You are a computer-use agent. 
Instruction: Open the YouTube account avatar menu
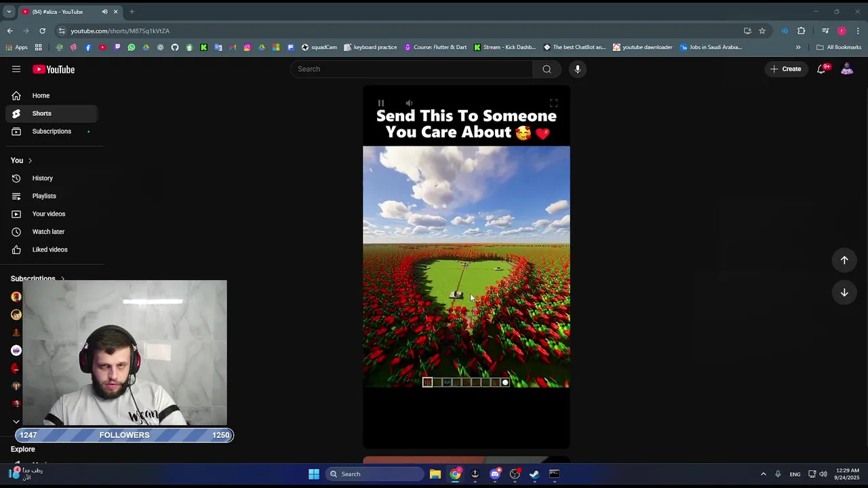tap(847, 69)
